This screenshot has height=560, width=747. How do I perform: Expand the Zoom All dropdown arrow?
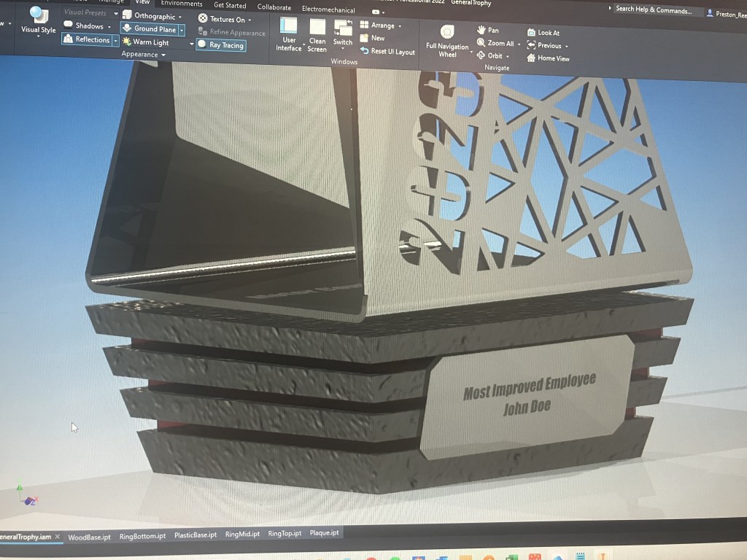coord(519,44)
